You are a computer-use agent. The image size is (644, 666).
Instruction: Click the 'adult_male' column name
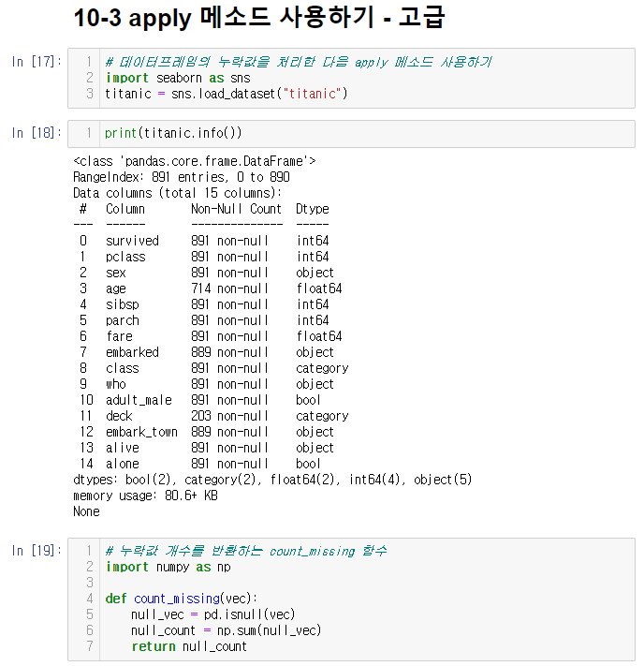[139, 400]
